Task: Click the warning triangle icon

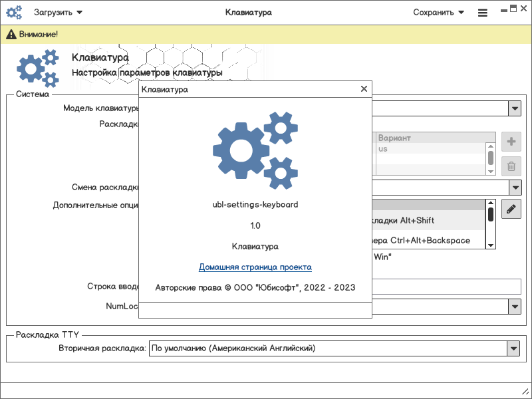Action: [11, 34]
